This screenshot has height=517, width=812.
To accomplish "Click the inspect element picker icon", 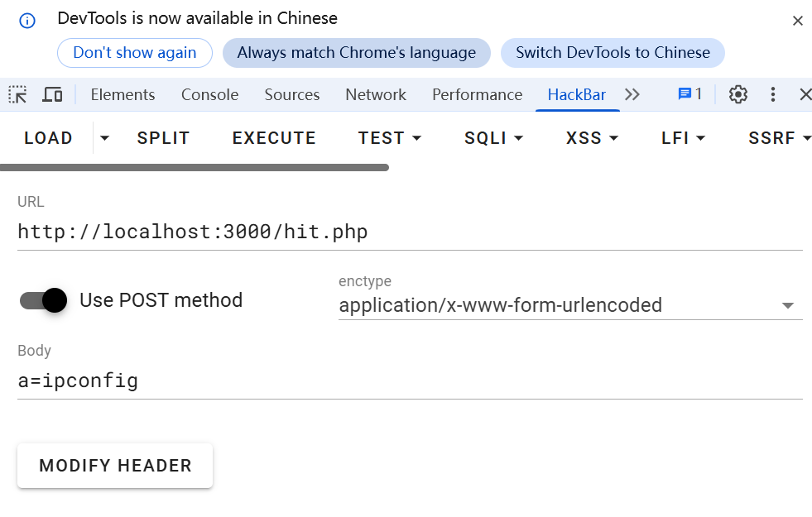I will pos(18,94).
